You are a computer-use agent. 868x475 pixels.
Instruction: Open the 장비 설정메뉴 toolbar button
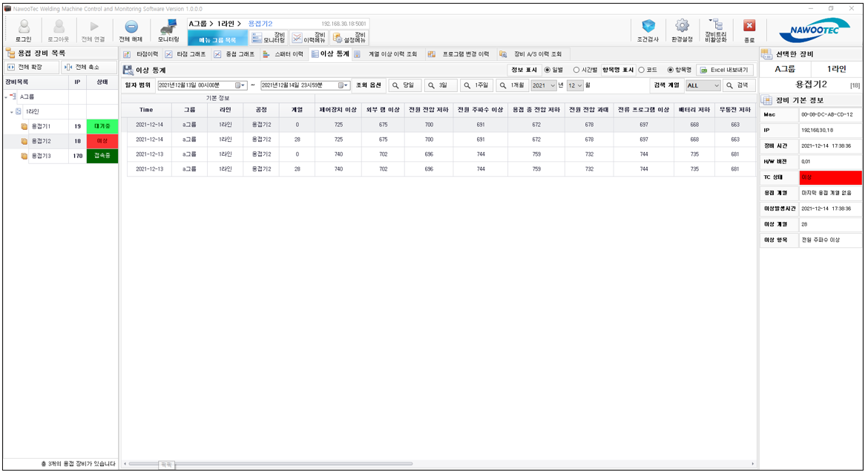[349, 38]
